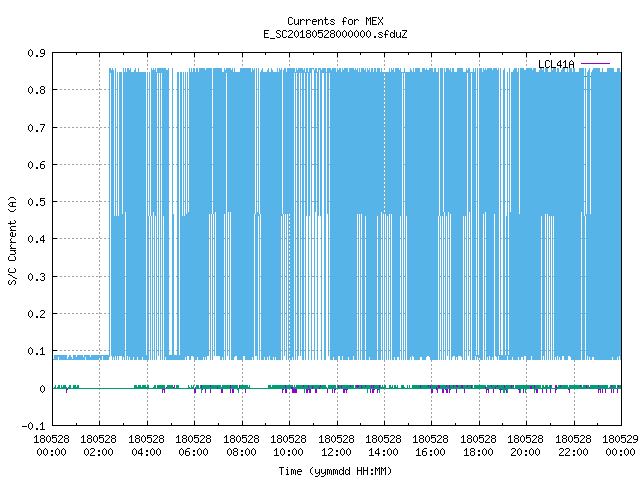Click the 0.2 y-axis tick label
This screenshot has width=640, height=480.
[37, 314]
